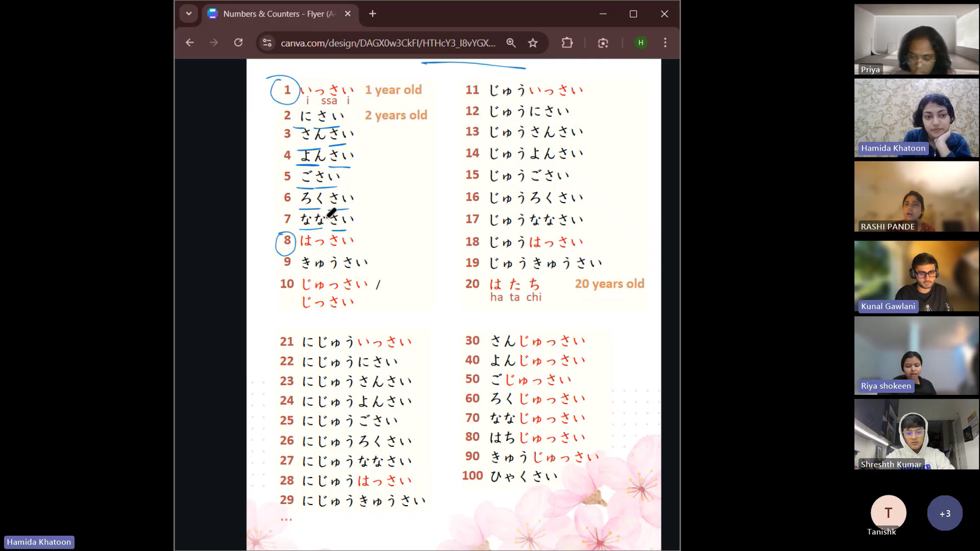Select Hamida Khatoon's video thumbnail
Screen dimensions: 980x551
click(916, 119)
